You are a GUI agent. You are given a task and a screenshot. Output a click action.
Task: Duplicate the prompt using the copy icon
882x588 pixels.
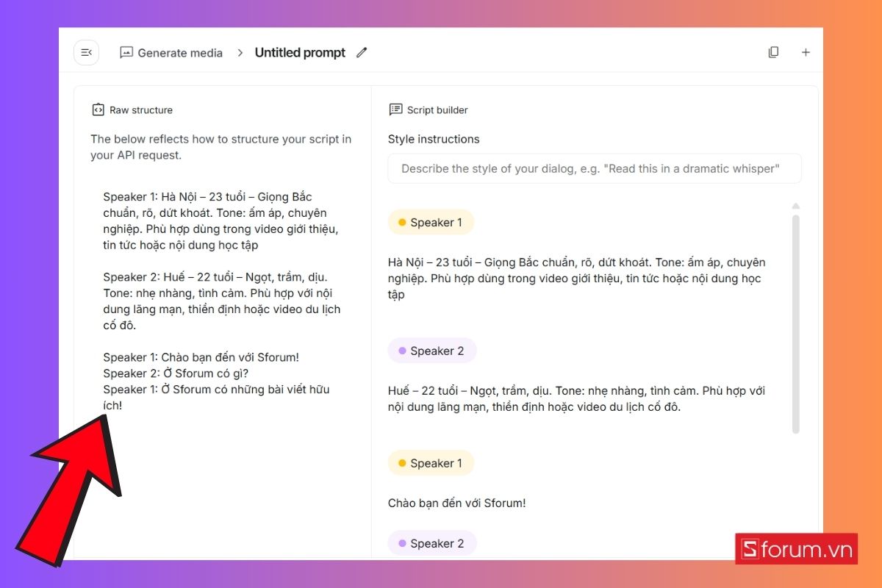tap(773, 52)
